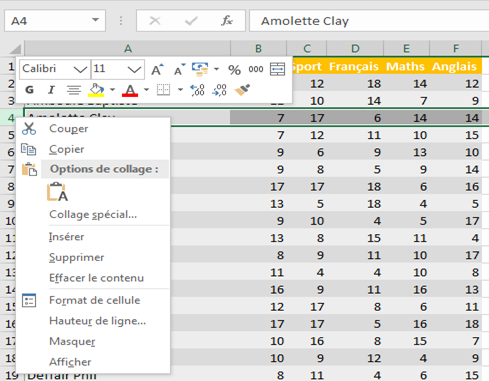Choose Couper from context menu
489x381 pixels.
93,129
